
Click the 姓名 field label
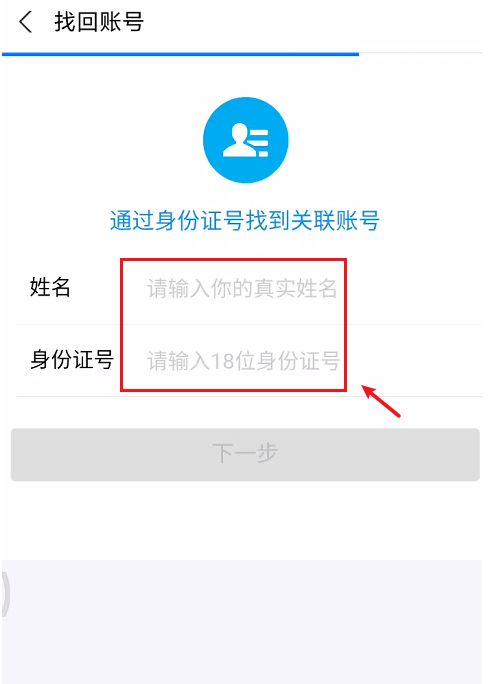[x=50, y=287]
